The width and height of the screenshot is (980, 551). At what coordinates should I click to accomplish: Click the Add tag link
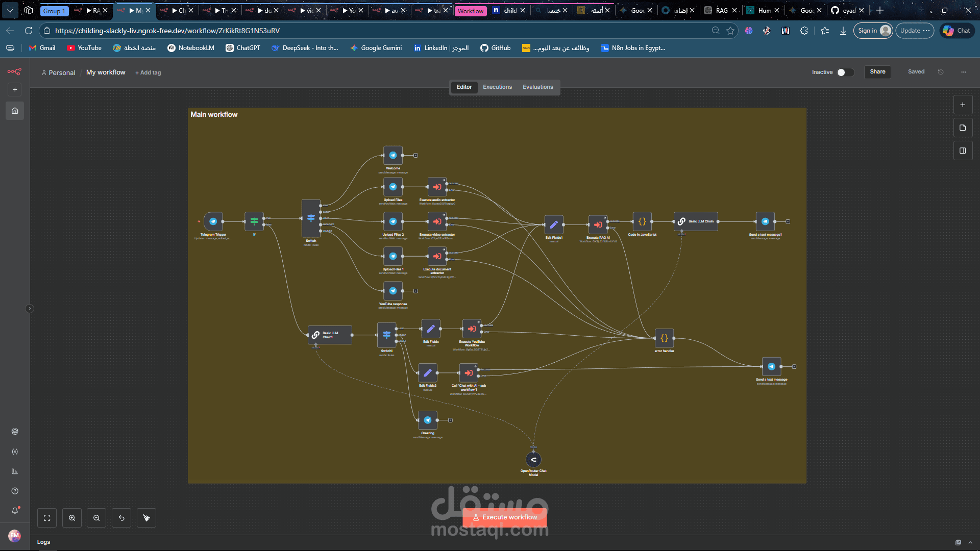(148, 72)
